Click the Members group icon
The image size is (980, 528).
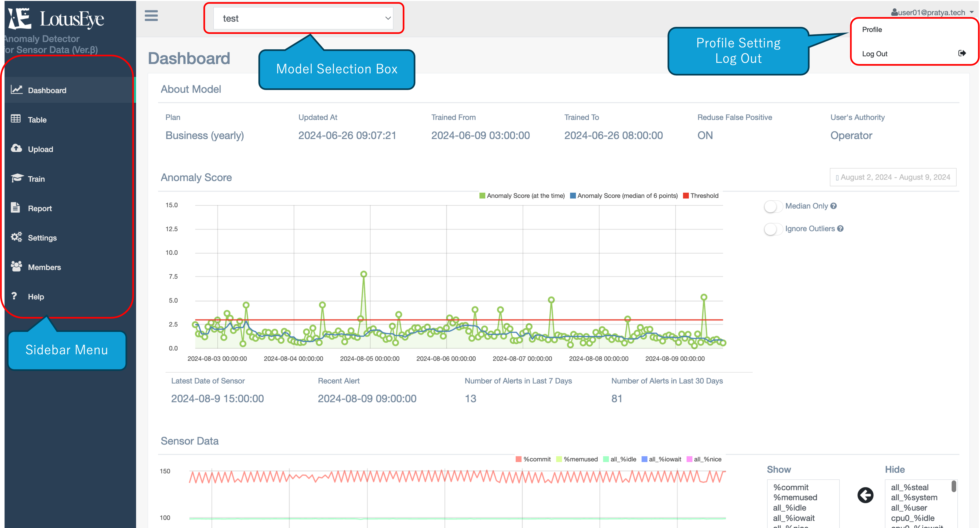pos(16,266)
